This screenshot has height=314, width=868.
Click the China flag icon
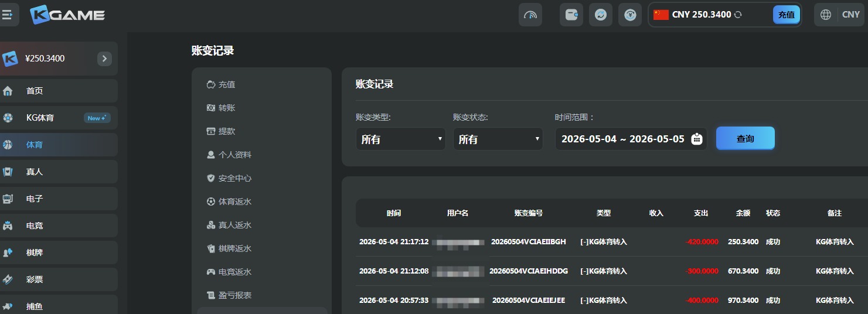coord(661,15)
